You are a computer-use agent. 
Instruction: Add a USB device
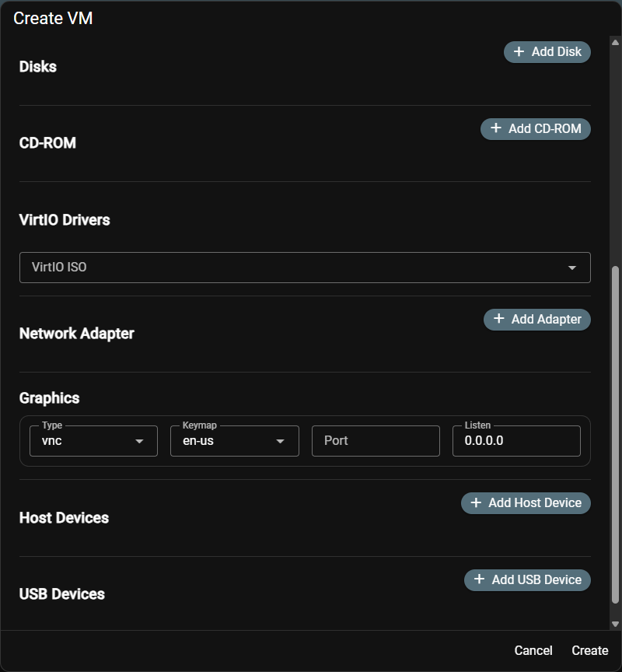(527, 579)
